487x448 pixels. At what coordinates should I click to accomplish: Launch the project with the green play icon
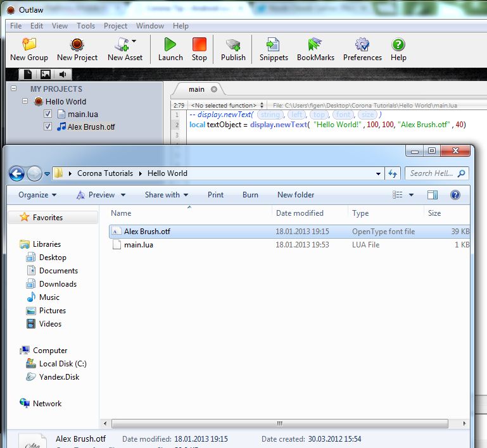[170, 44]
